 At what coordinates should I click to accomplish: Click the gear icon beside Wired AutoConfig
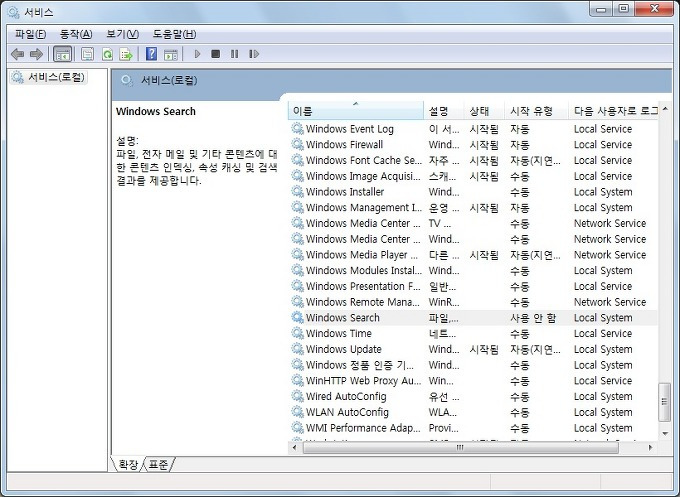click(x=298, y=396)
